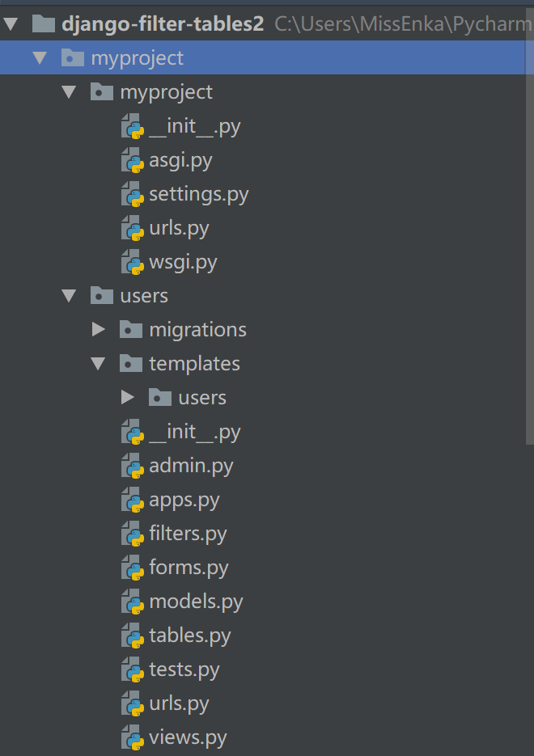Click the Python file icon of settings.py

click(133, 194)
